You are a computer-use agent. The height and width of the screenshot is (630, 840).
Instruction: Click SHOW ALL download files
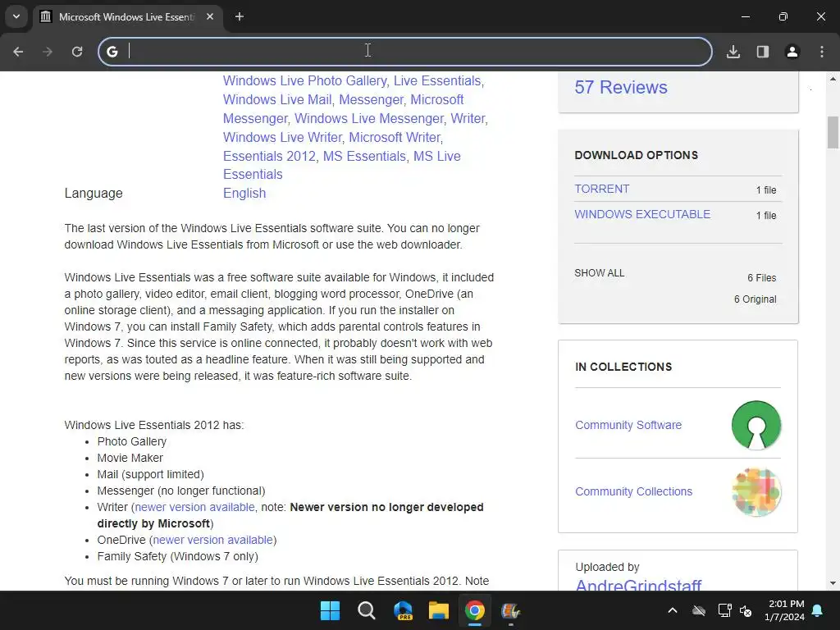600,273
